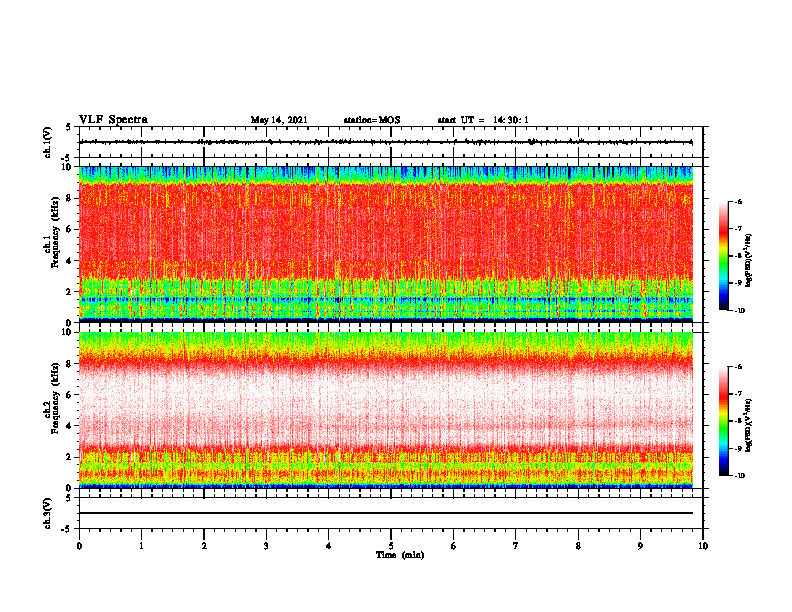Click time axis tick label '0'
Image resolution: width=792 pixels, height=612 pixels.
79,546
